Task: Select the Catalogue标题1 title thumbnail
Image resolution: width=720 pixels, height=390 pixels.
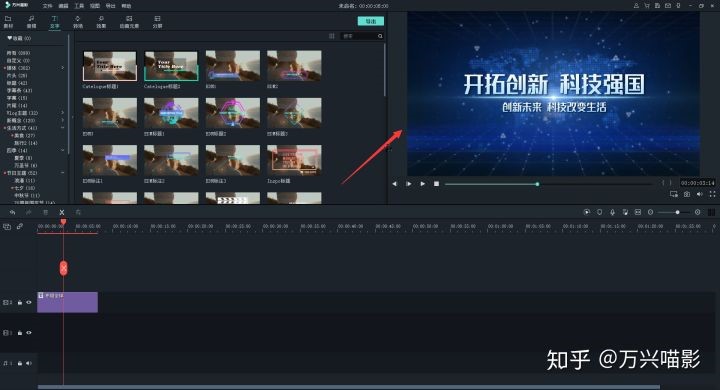Action: tap(110, 66)
